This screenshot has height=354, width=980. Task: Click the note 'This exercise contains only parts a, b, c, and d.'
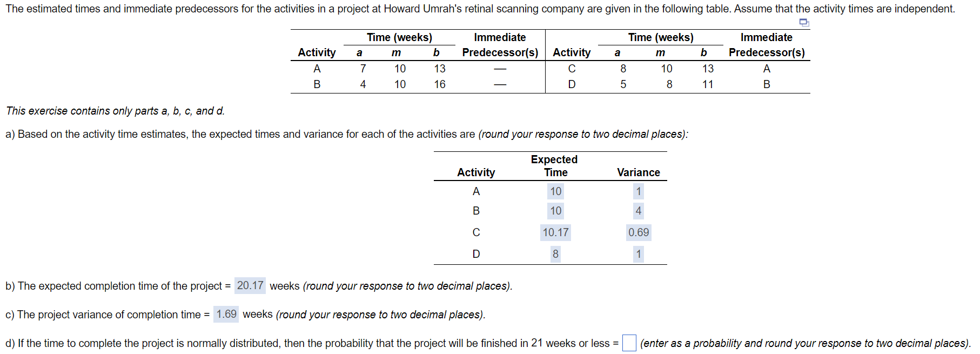[115, 111]
